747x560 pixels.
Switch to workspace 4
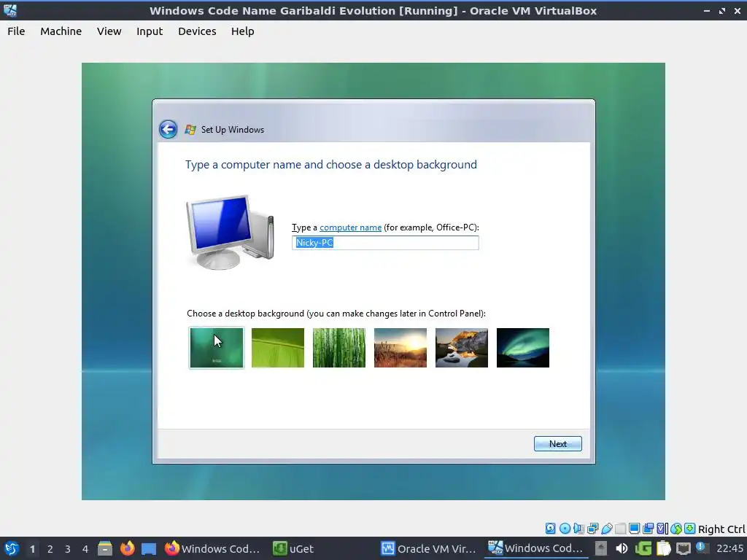(85, 549)
